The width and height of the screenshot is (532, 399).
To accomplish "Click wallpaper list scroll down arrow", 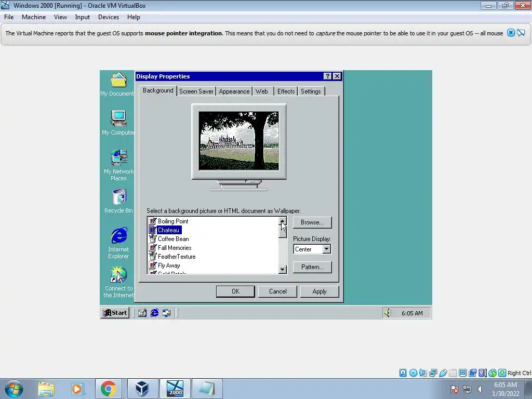I will (282, 270).
